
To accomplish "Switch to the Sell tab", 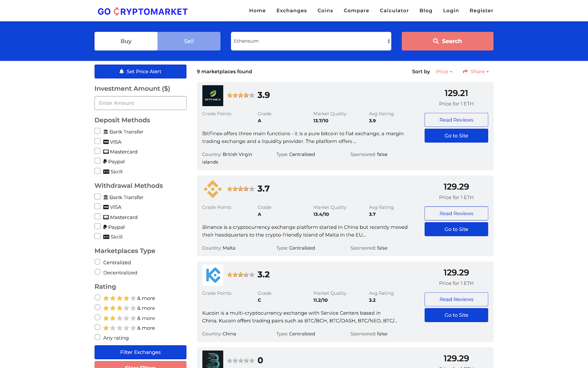I will point(189,41).
